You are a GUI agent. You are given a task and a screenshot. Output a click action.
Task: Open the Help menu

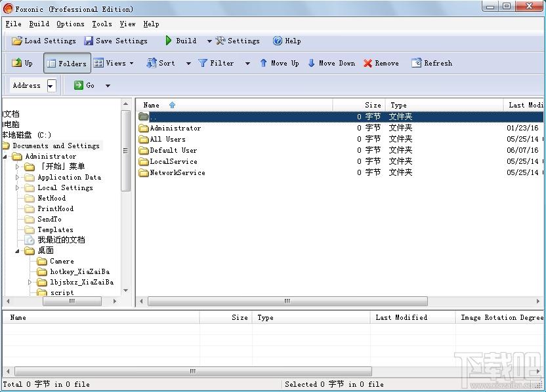(x=151, y=24)
